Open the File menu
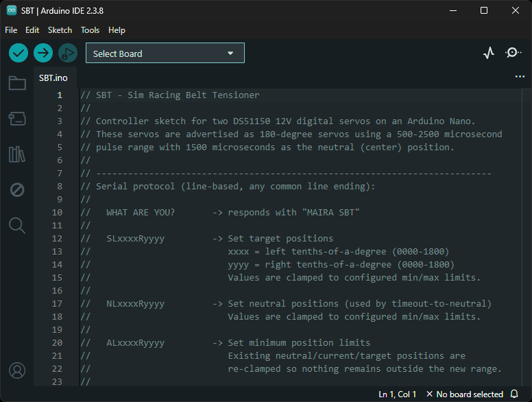This screenshot has width=532, height=402. point(11,30)
